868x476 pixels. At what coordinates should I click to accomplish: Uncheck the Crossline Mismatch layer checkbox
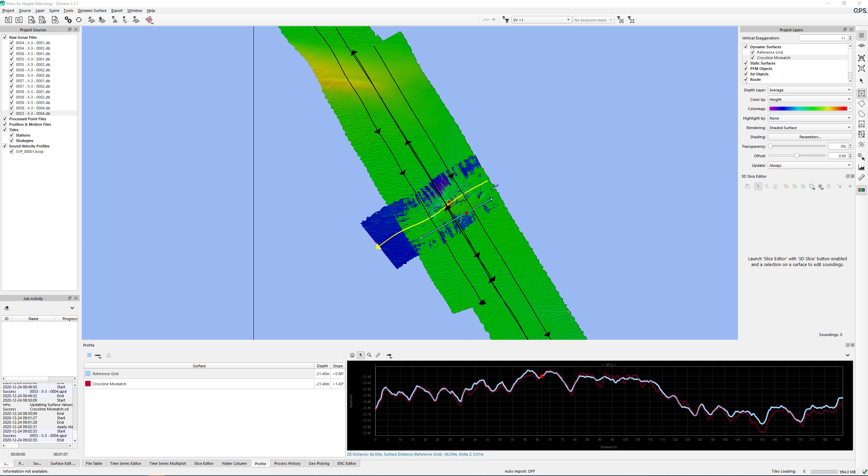coord(753,58)
